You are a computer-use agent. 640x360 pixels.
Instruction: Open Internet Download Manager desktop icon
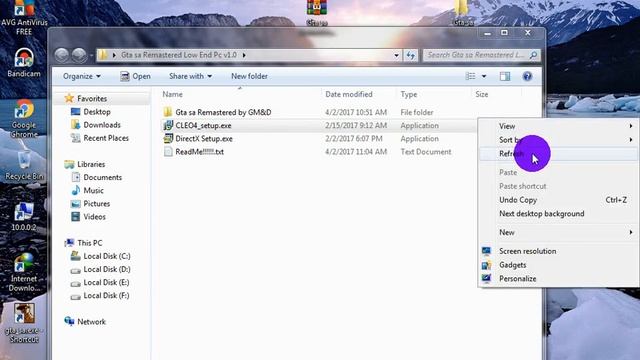point(24,272)
